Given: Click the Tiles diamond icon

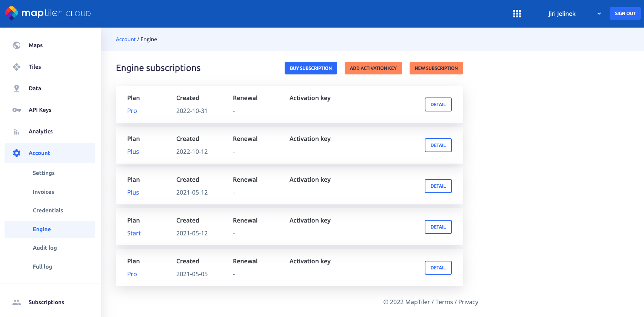Looking at the screenshot, I should click(17, 67).
